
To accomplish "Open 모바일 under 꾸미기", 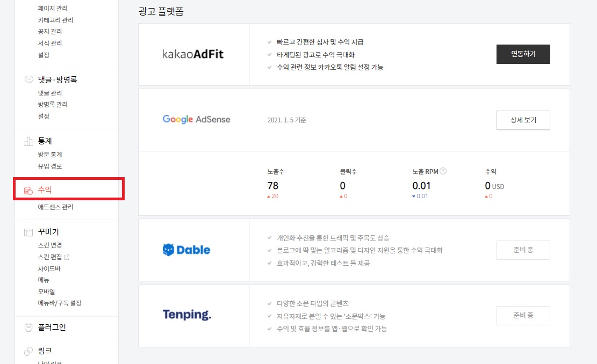I will pyautogui.click(x=46, y=292).
